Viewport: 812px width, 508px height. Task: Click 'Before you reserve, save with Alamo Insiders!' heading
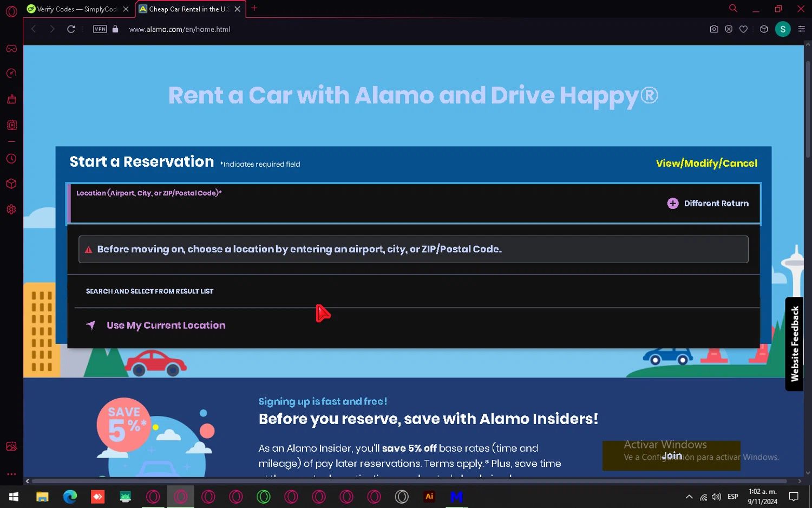tap(428, 419)
